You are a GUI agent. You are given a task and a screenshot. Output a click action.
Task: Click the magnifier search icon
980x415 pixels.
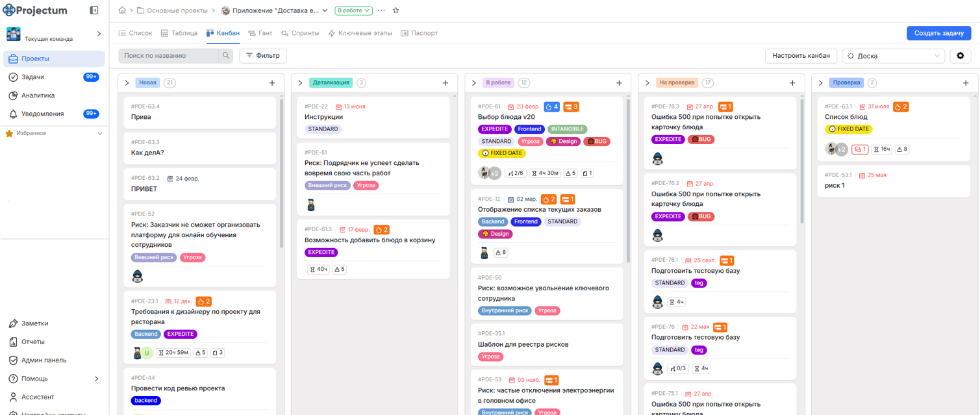click(226, 56)
